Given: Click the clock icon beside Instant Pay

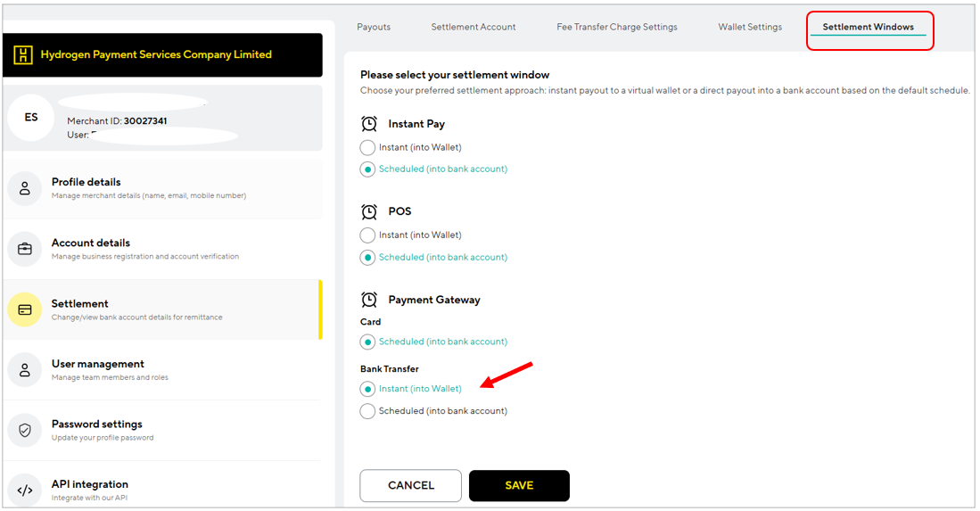Looking at the screenshot, I should (x=369, y=124).
